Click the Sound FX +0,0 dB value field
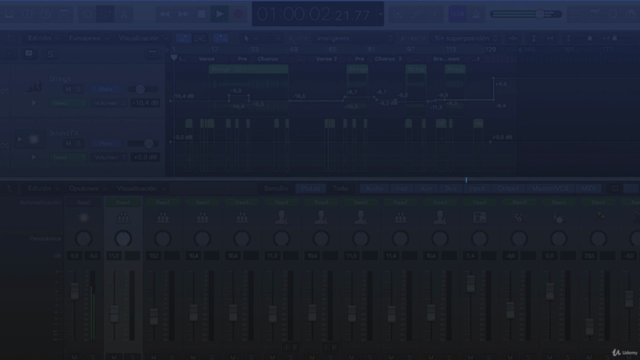This screenshot has height=360, width=640. pyautogui.click(x=145, y=157)
